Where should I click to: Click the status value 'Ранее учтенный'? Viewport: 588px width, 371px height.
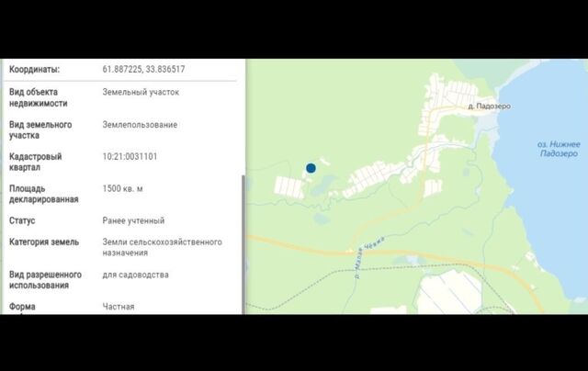coord(133,220)
